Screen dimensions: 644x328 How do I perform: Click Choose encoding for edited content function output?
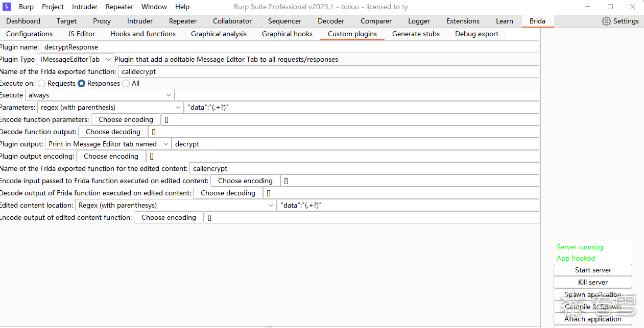click(x=169, y=217)
